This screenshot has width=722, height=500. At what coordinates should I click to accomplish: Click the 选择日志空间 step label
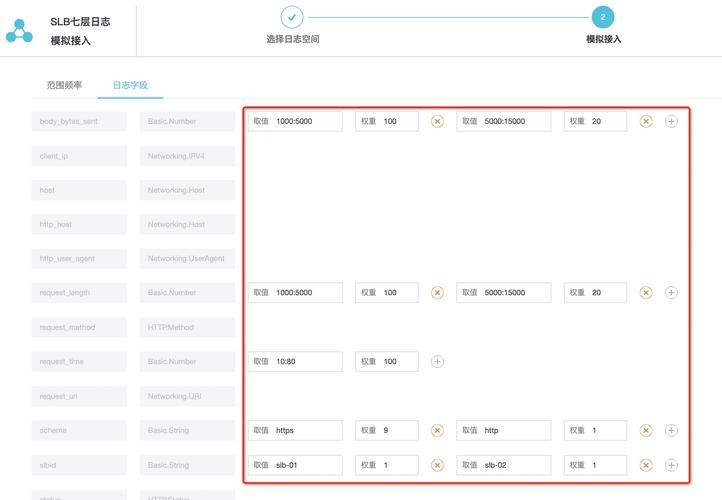(x=293, y=39)
